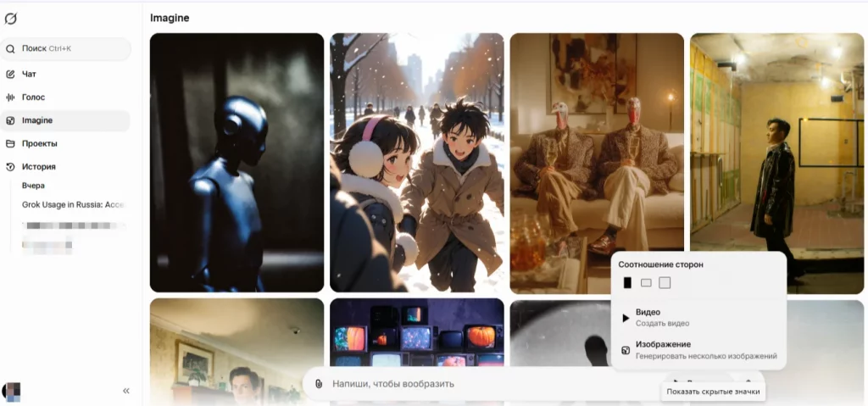Click the Напиши, чтобы вообразить prompt field
Viewport: 868px width, 406px height.
click(475, 384)
